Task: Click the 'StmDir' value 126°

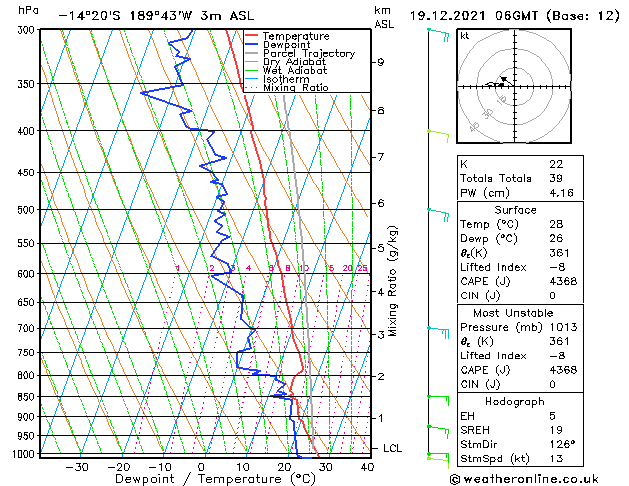Action: click(562, 445)
